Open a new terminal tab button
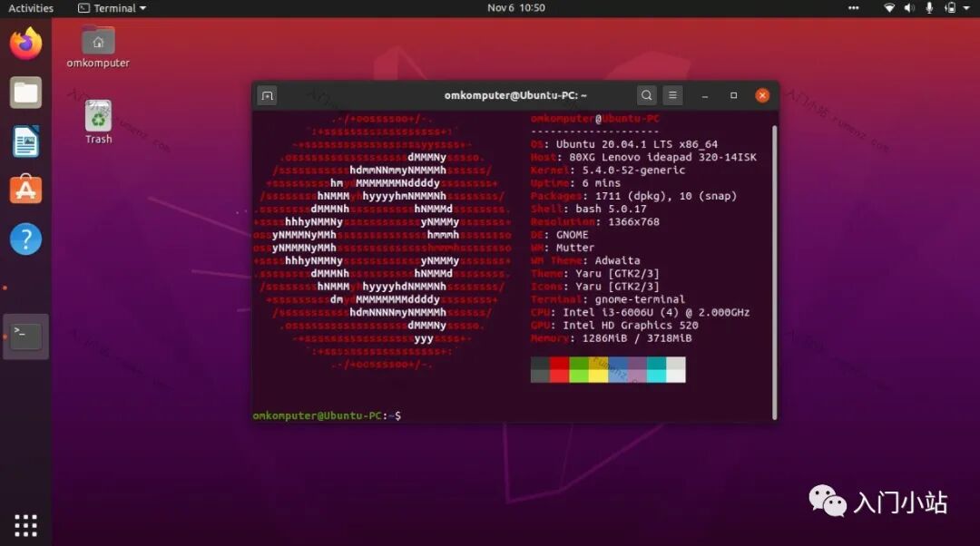Viewport: 980px width, 546px height. tap(268, 95)
